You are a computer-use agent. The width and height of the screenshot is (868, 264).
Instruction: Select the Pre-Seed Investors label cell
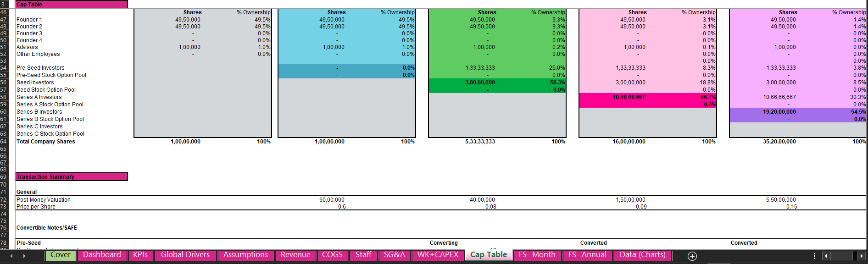40,68
